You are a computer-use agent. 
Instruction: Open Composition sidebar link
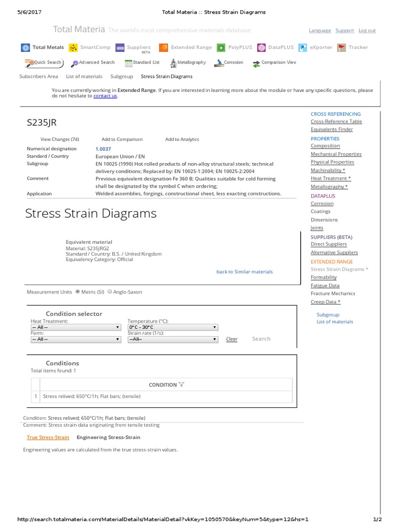325,146
